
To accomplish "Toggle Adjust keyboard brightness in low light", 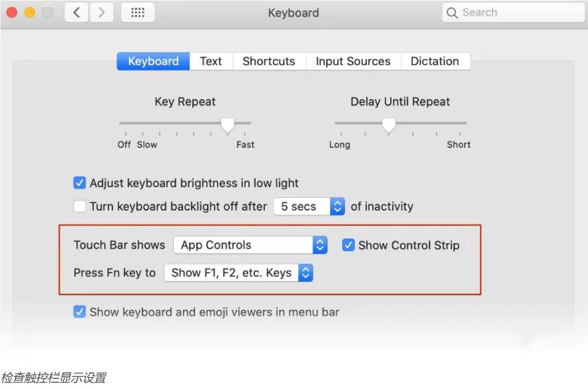I will (79, 183).
